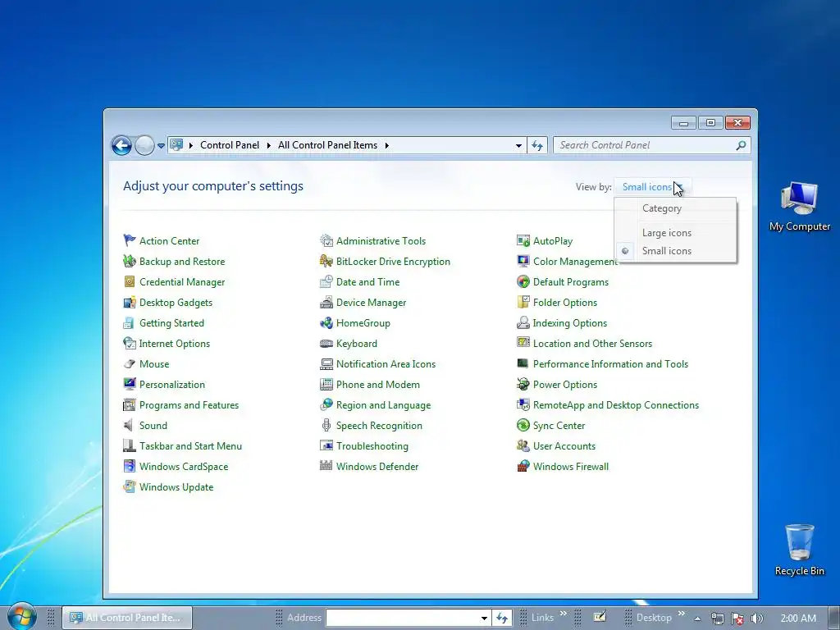Click the HomeGroup icon
The image size is (840, 630).
coord(326,323)
